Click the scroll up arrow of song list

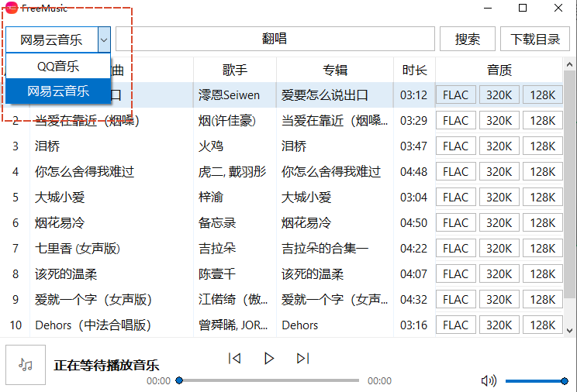[570, 65]
